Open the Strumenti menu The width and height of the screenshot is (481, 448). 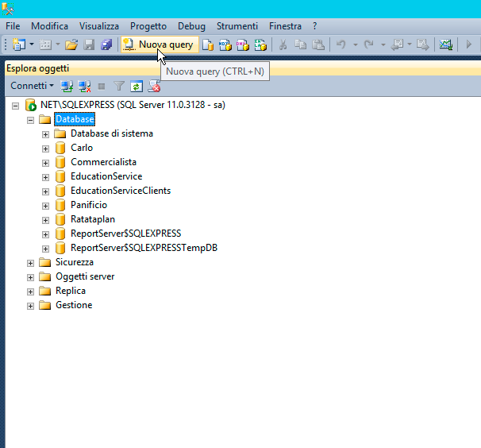[237, 26]
